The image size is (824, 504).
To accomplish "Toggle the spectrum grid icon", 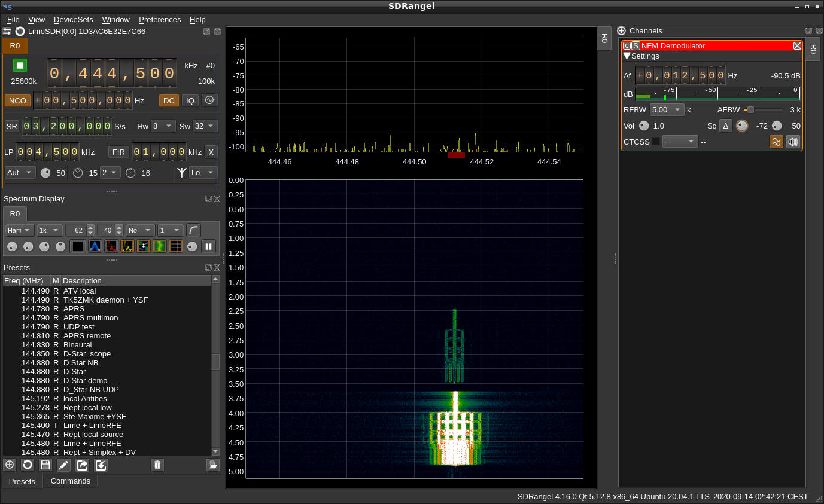I will [176, 246].
